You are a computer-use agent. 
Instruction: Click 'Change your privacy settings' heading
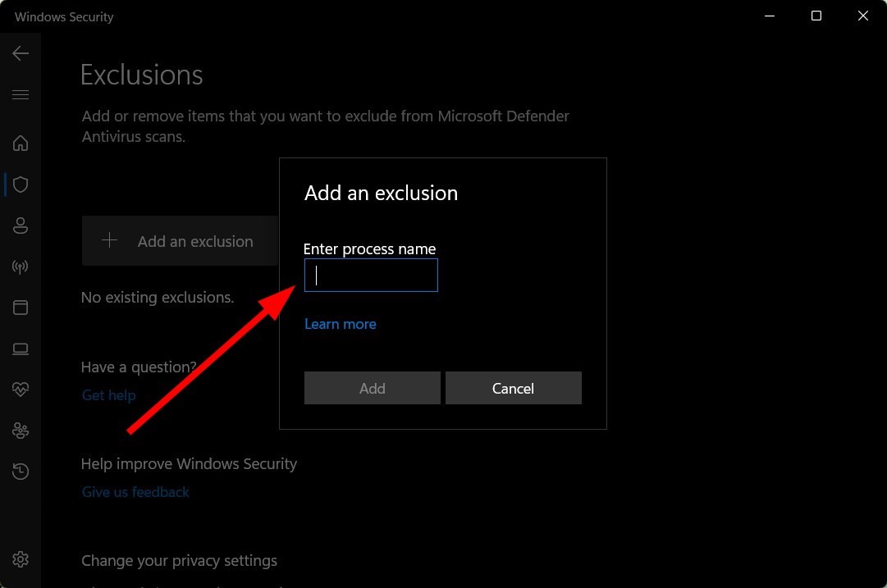180,561
